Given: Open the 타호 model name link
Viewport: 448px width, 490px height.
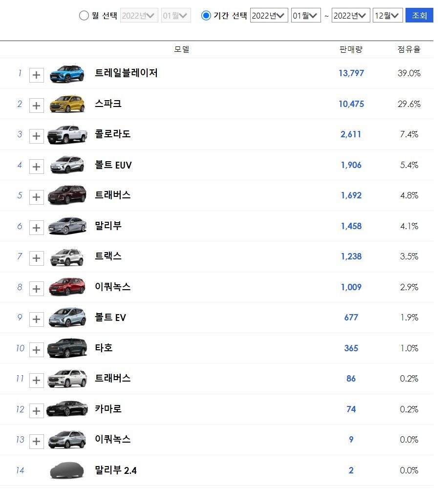Looking at the screenshot, I should 104,348.
